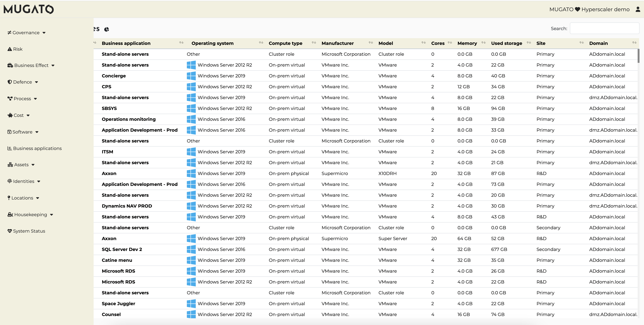The height and width of the screenshot is (325, 644).
Task: Open the Concierge business application
Action: (114, 76)
